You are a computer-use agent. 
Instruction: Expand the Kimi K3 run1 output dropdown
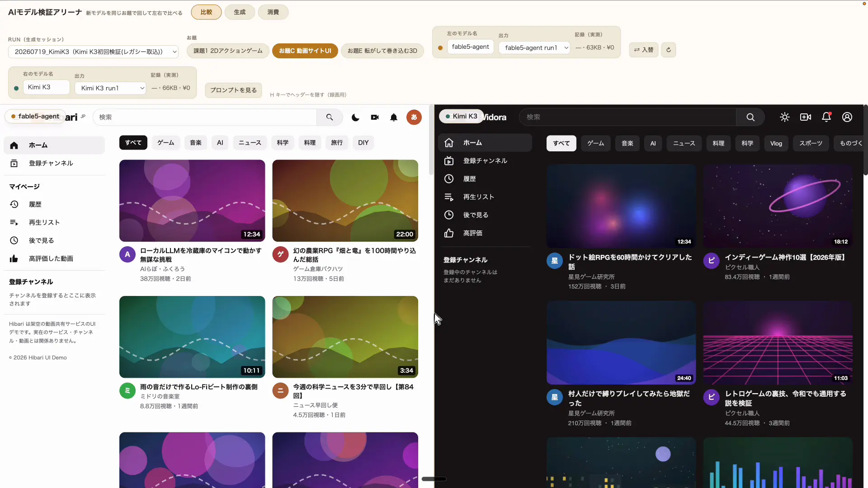[111, 88]
